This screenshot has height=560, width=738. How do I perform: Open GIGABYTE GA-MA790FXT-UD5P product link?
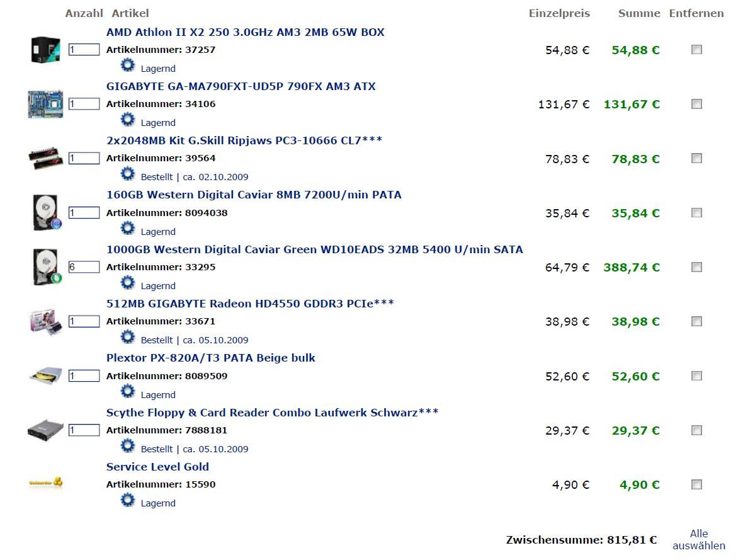241,86
